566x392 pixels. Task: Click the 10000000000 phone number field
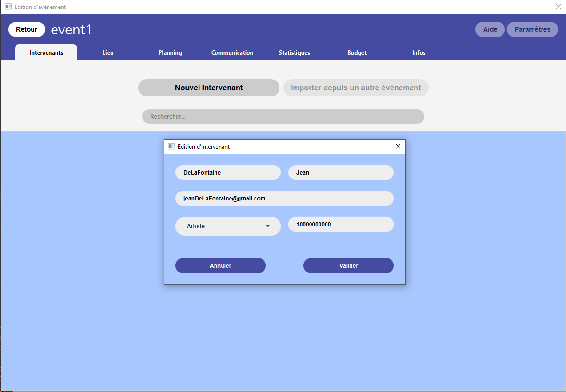tap(341, 224)
